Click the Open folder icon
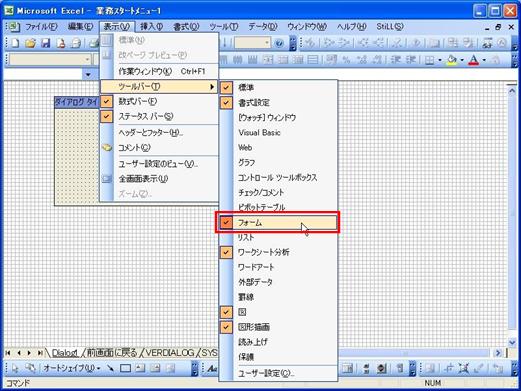Image resolution: width=521 pixels, height=391 pixels. (x=30, y=43)
